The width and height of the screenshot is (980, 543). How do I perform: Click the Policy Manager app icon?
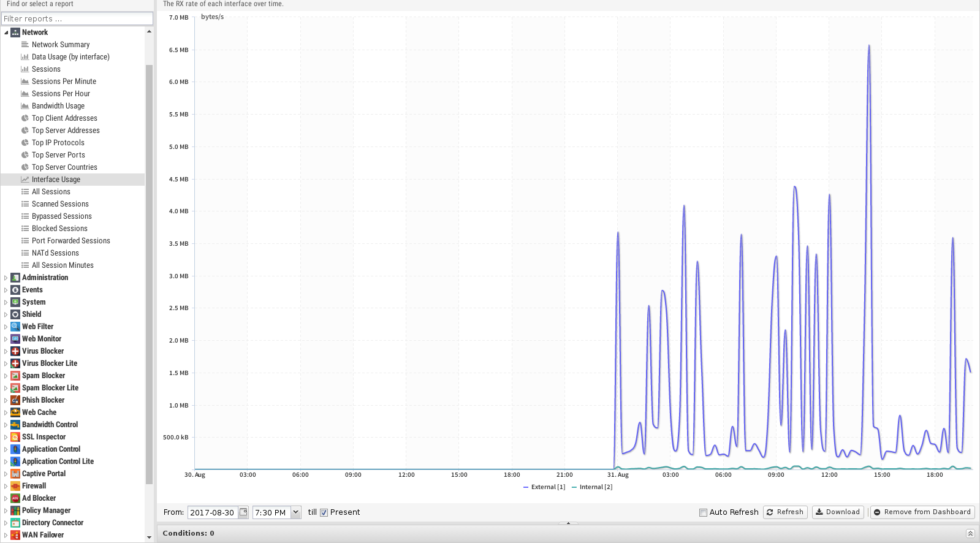coord(15,511)
